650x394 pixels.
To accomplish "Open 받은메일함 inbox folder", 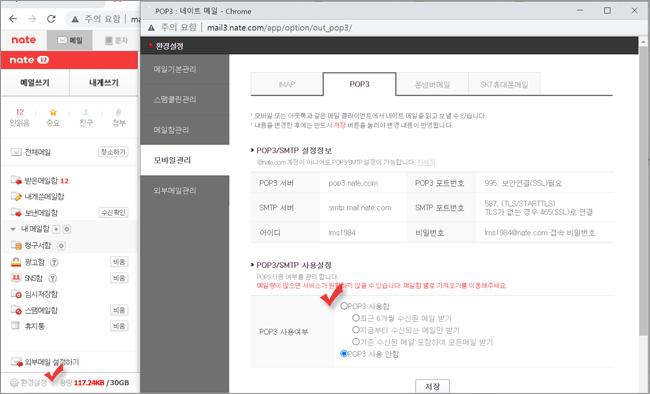I will [x=40, y=181].
